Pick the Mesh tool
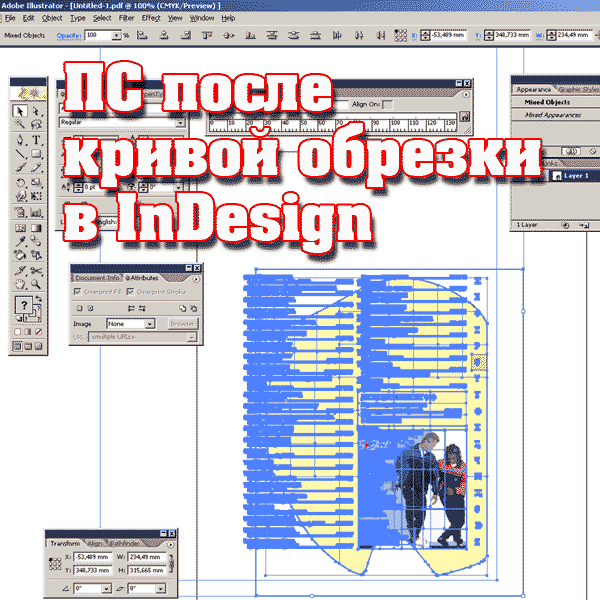This screenshot has height=600, width=600. coord(20,228)
